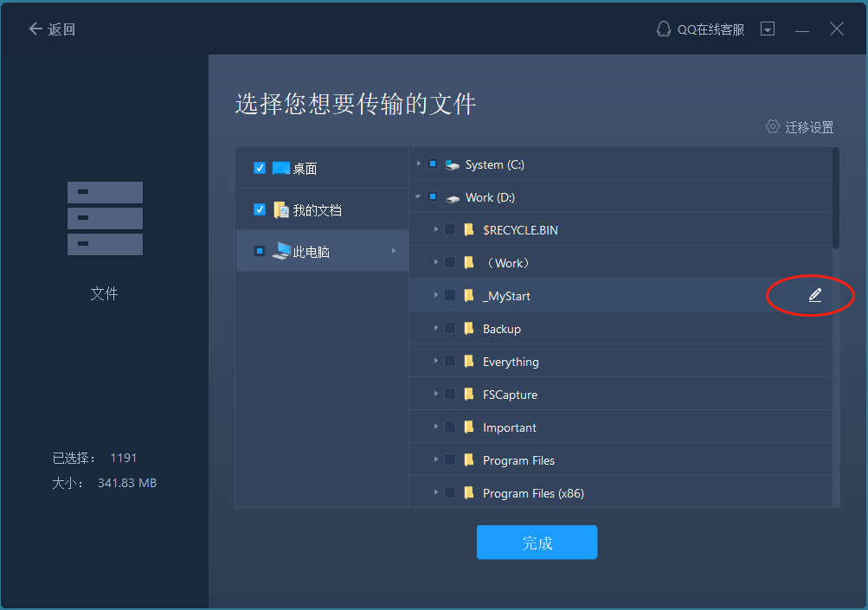Click the System (C:) drive icon
Image resolution: width=868 pixels, height=610 pixels.
[x=453, y=164]
